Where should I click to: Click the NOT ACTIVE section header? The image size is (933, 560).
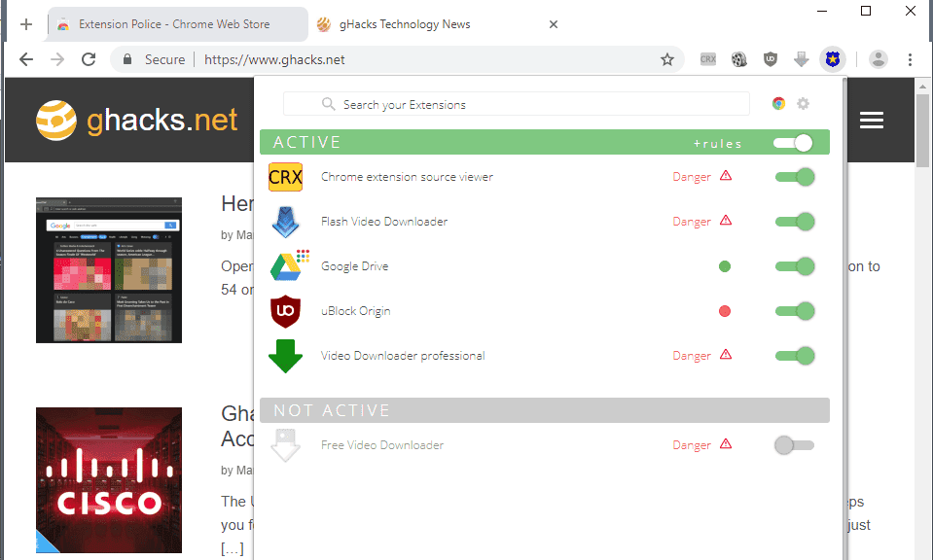tap(545, 410)
